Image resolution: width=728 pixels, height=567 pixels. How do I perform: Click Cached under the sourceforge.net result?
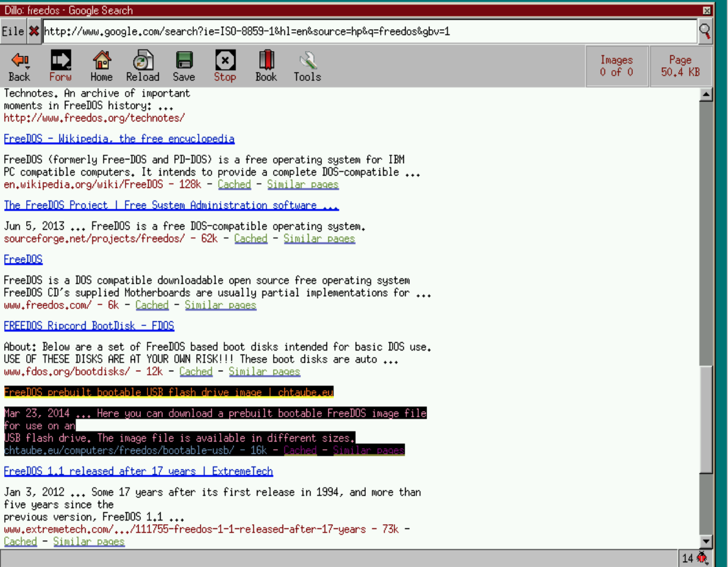(250, 238)
